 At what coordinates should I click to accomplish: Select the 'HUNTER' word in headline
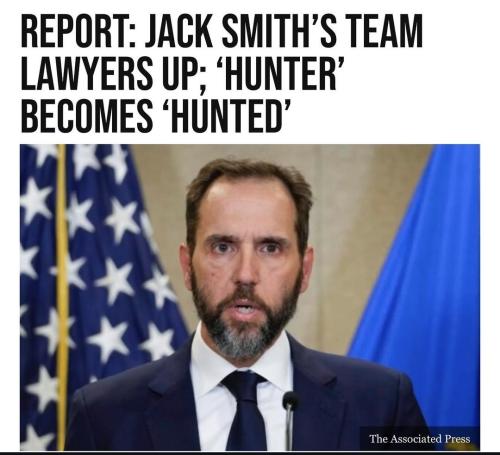279,74
